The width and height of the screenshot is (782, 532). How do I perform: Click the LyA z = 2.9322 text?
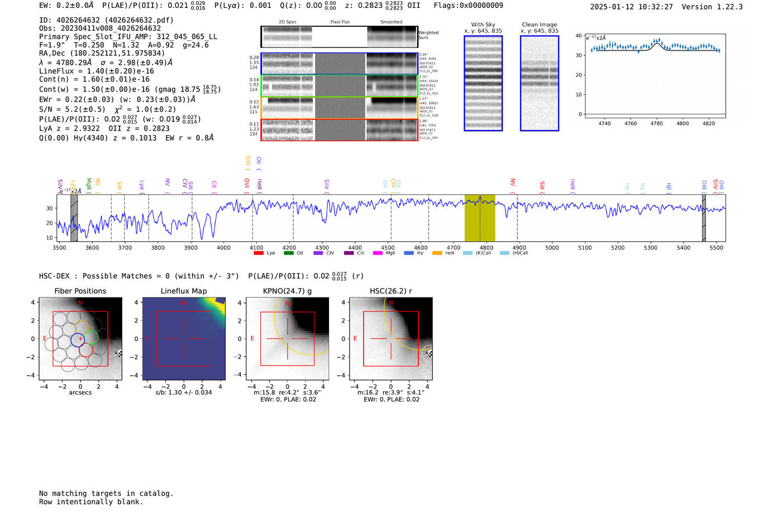coord(69,128)
